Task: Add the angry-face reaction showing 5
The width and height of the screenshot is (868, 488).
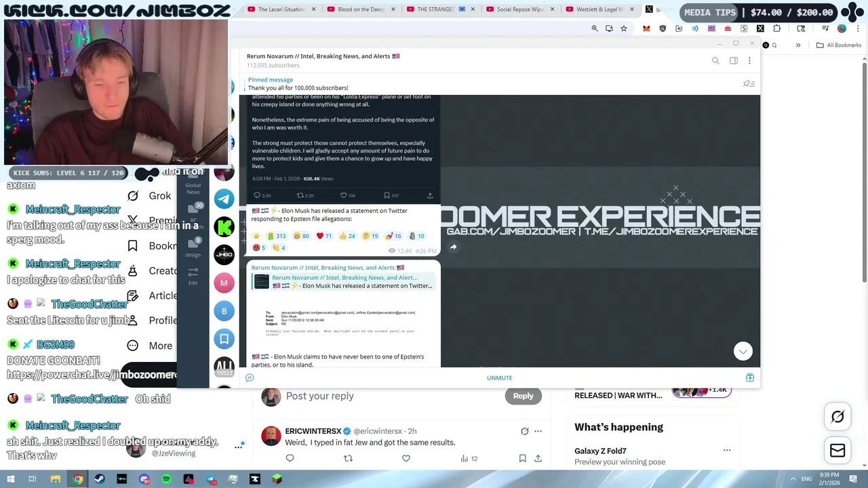Action: [260, 247]
